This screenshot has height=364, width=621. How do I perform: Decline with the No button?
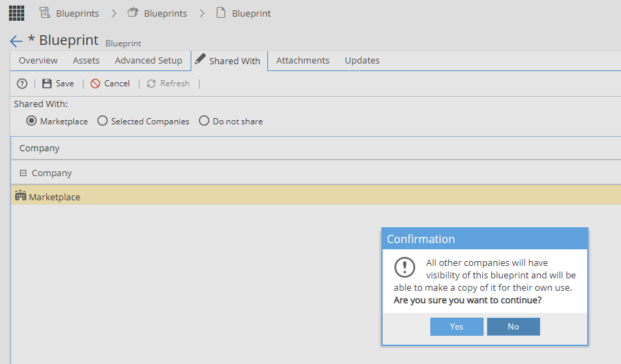[513, 327]
